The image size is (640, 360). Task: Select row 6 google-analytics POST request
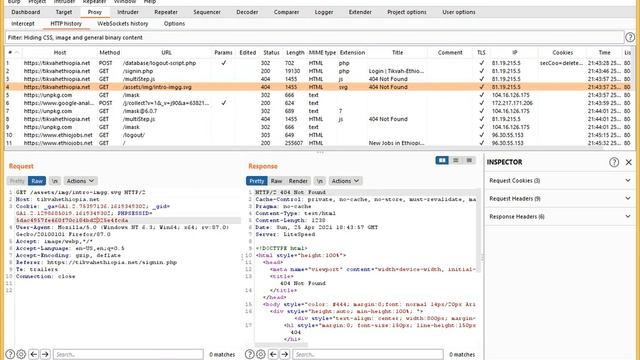[x=318, y=103]
